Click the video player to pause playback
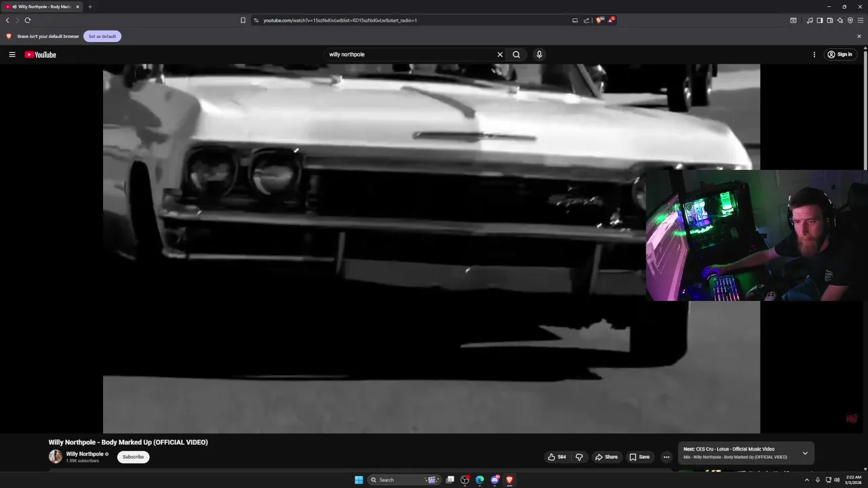Screen dimensions: 868x488 [431, 248]
